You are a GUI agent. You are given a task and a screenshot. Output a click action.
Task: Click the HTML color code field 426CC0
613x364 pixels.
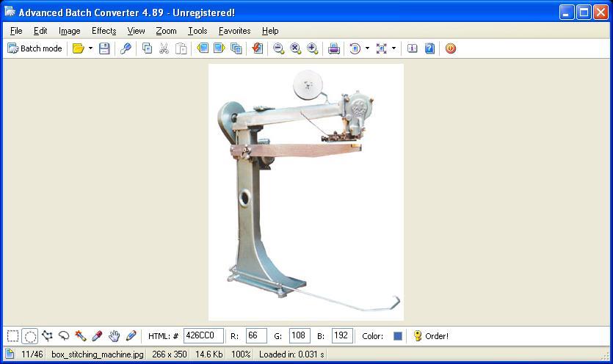203,336
